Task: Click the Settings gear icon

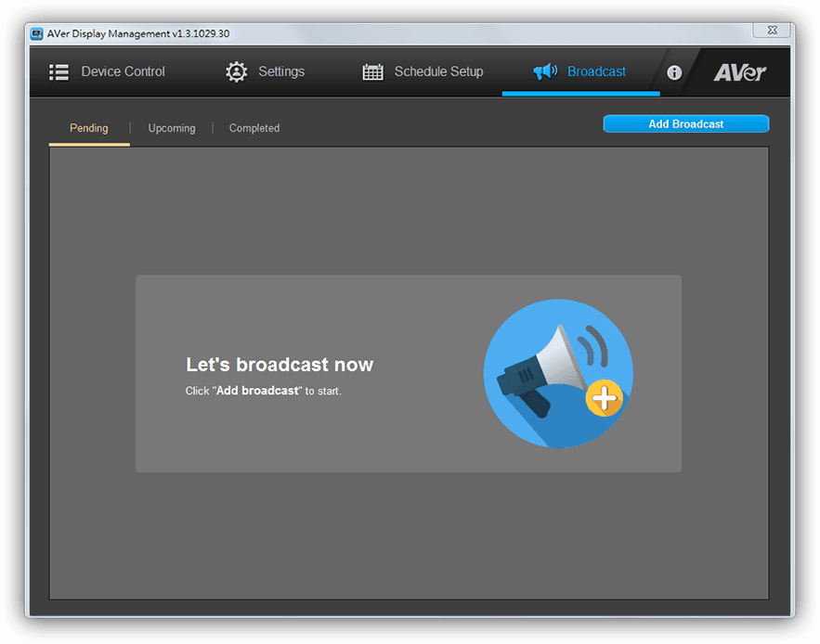Action: pos(237,72)
